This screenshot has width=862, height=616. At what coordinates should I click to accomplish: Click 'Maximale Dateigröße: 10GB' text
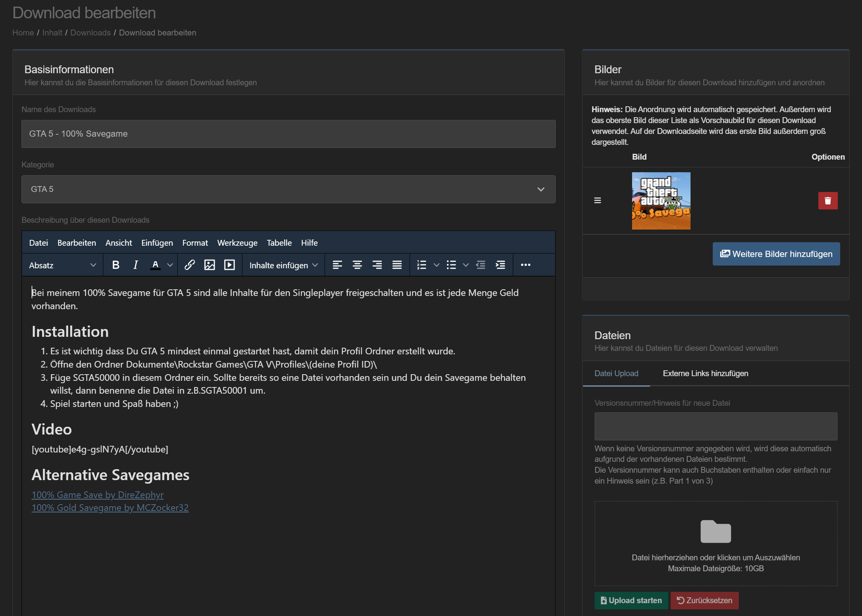716,568
